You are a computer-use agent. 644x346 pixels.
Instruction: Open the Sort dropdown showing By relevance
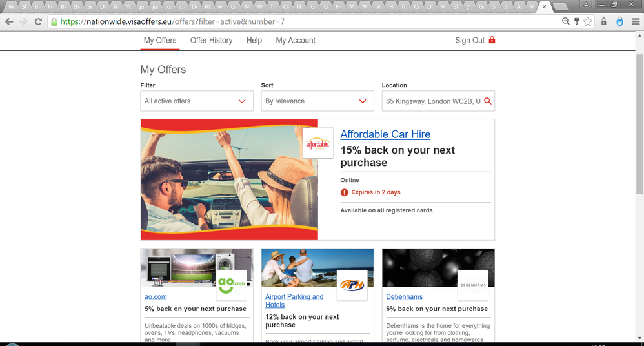point(317,101)
